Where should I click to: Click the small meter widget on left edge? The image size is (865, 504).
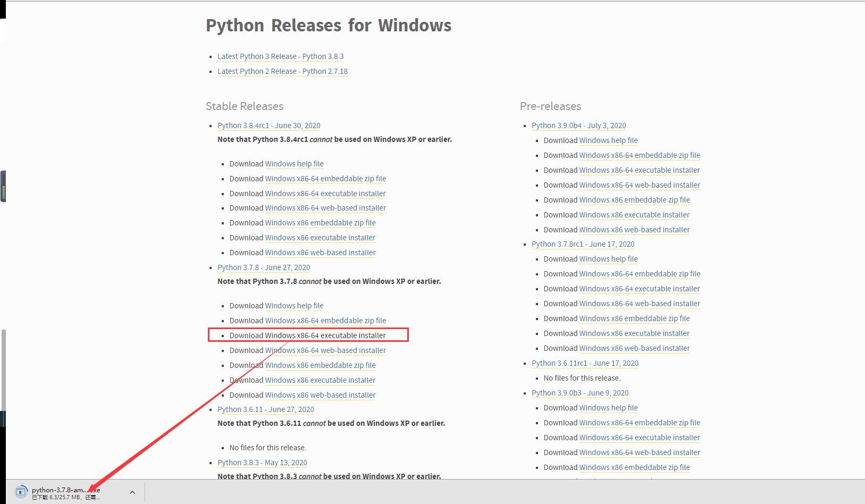[x=3, y=186]
